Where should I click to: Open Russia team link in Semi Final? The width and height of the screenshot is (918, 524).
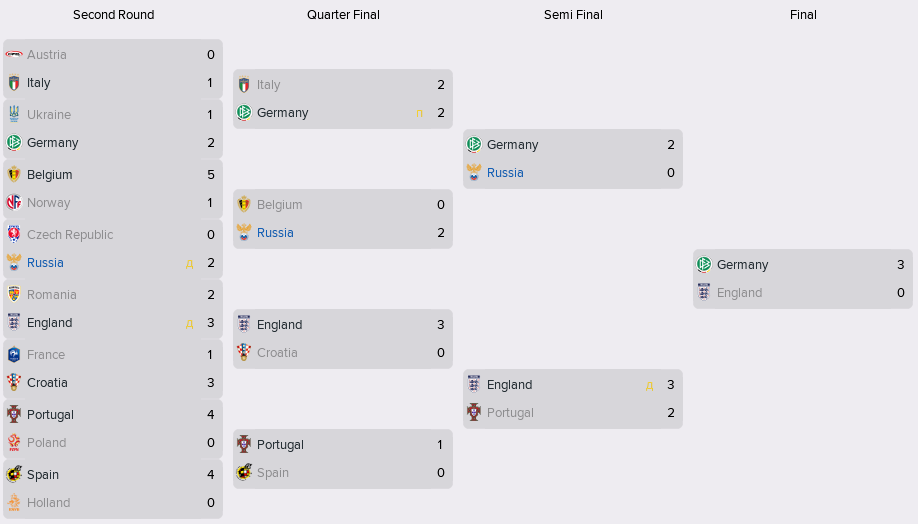click(x=505, y=173)
